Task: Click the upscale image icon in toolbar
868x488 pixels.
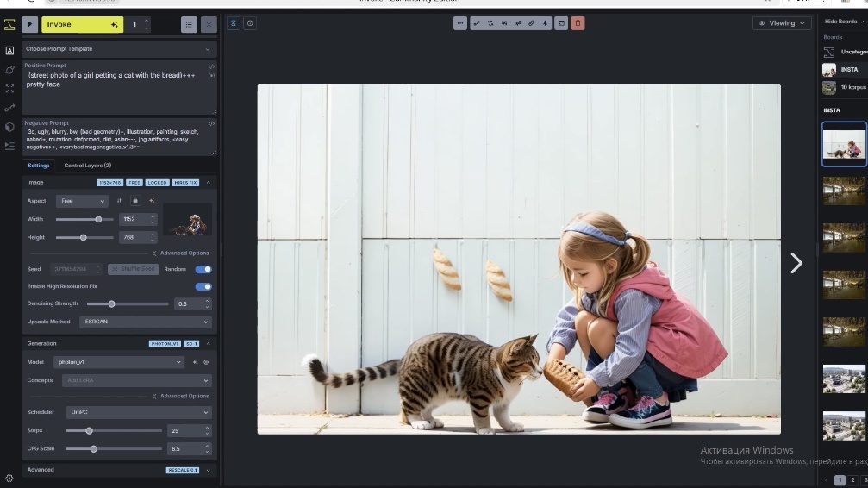Action: click(561, 23)
